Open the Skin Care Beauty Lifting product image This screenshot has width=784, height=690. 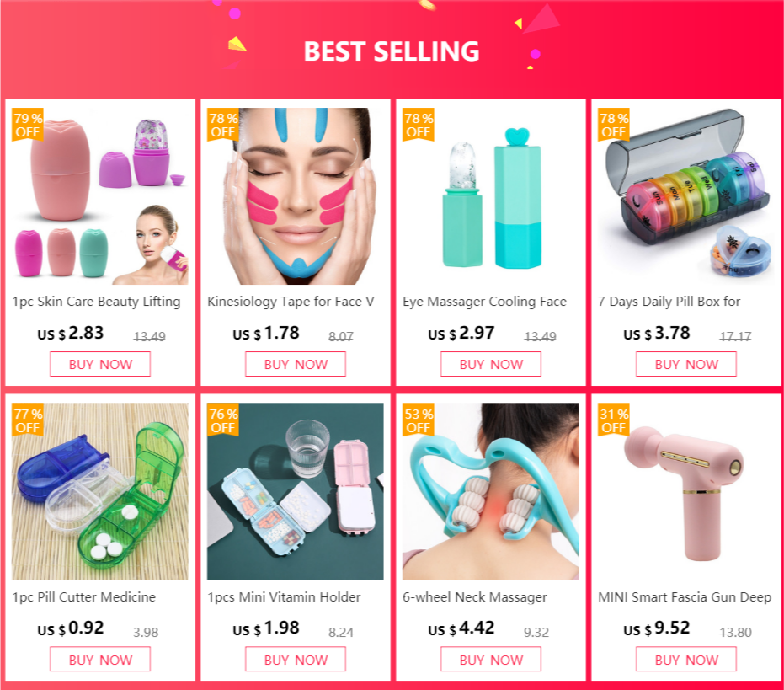pyautogui.click(x=100, y=196)
